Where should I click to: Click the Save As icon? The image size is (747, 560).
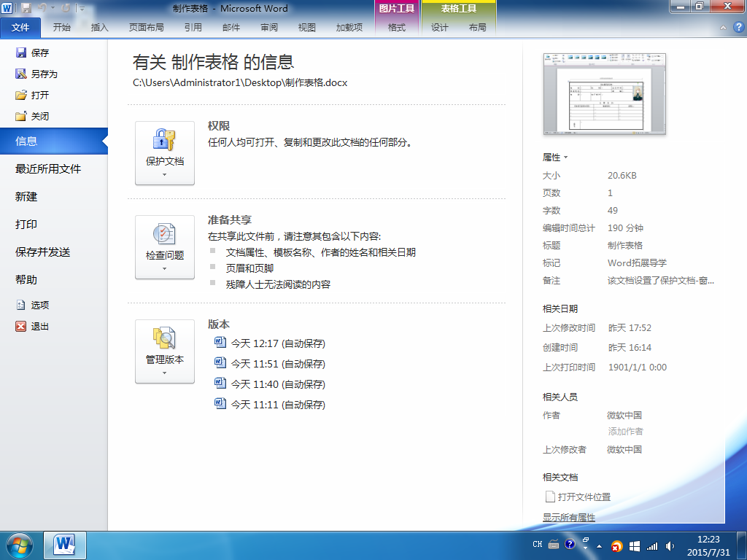21,74
